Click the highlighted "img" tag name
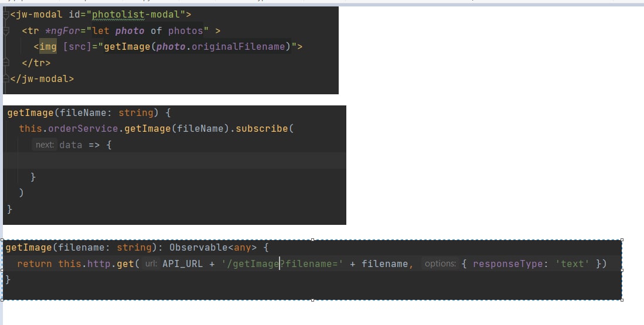 click(47, 47)
